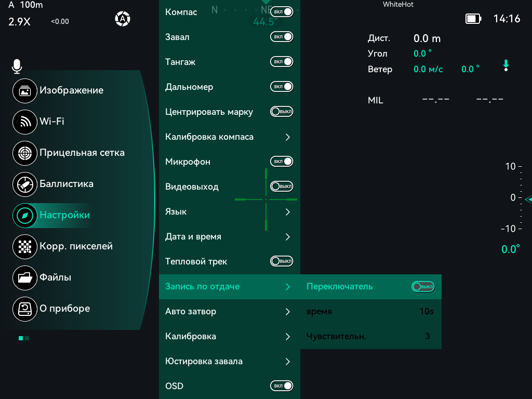The width and height of the screenshot is (532, 399).
Task: Select the Запись по отдаче menu row
Action: click(230, 287)
